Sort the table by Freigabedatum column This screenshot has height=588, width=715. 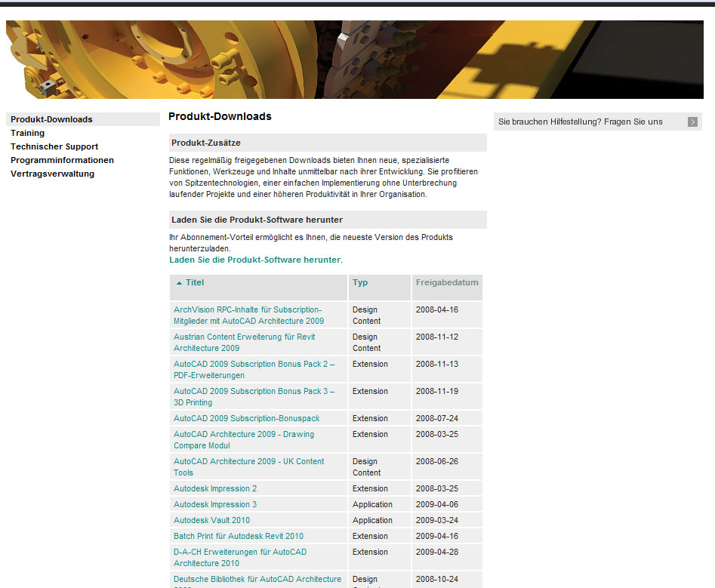(x=447, y=282)
